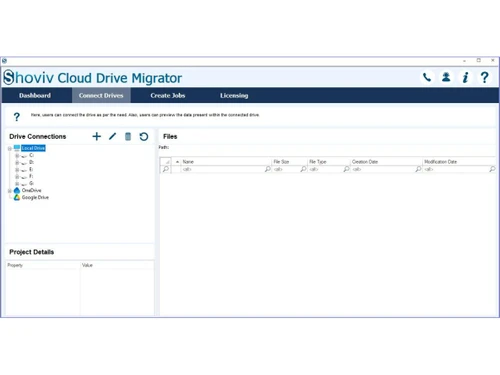The height and width of the screenshot is (375, 500).
Task: Click the Modification Date filter search icon
Action: [x=492, y=169]
